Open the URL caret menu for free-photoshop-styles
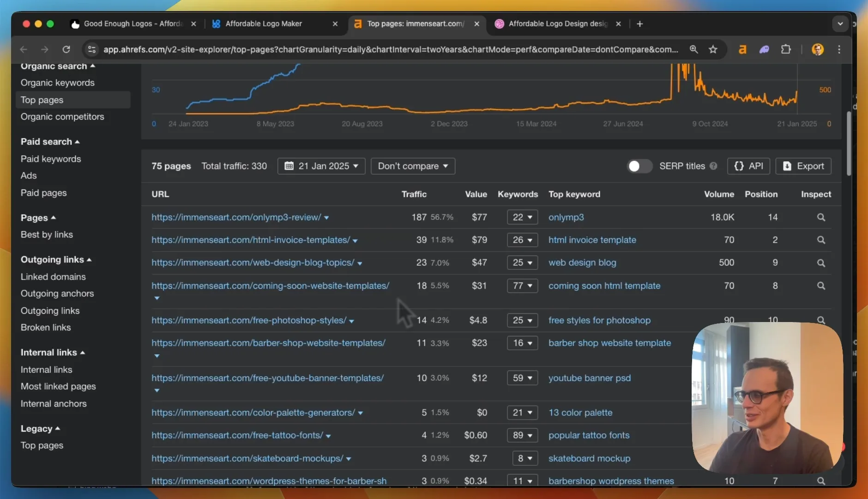This screenshot has width=868, height=499. click(x=351, y=321)
